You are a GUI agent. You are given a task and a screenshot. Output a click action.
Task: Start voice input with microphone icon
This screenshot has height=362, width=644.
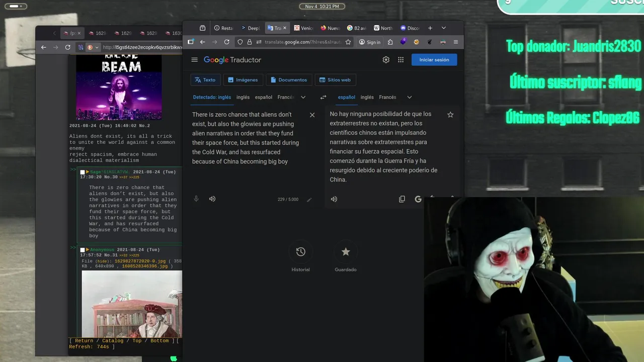(x=196, y=199)
